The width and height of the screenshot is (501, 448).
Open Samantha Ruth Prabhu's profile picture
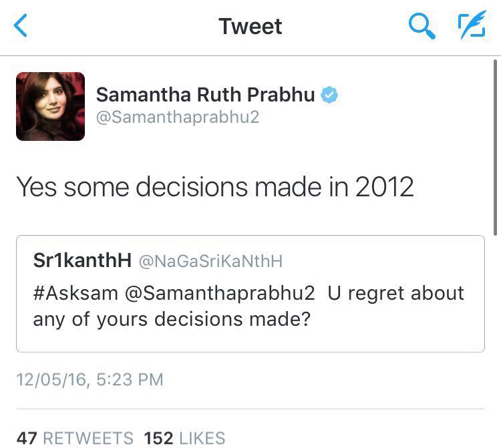point(51,106)
